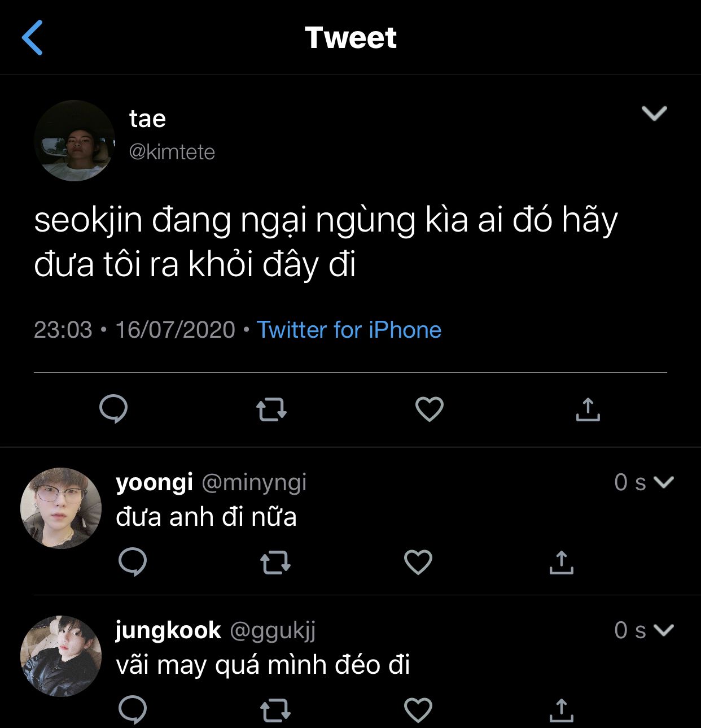
Task: Expand the menu chevron on jungkook's reply
Action: pyautogui.click(x=663, y=630)
